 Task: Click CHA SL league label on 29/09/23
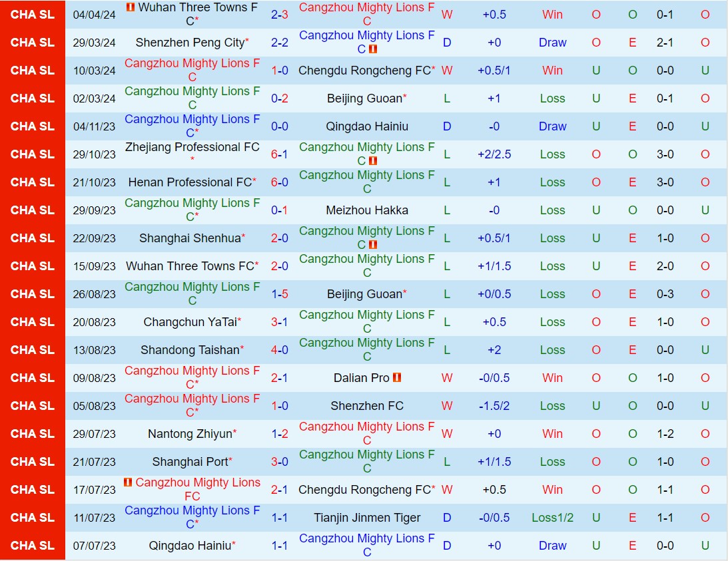tap(33, 210)
